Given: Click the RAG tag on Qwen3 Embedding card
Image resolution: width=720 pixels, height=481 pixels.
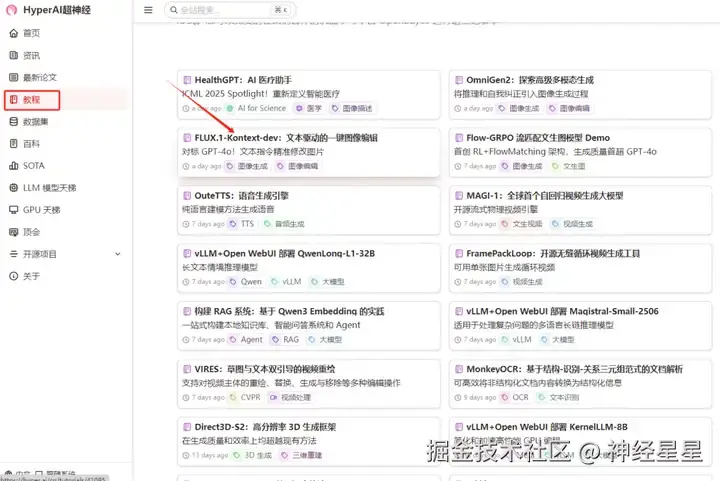Looking at the screenshot, I should (286, 340).
